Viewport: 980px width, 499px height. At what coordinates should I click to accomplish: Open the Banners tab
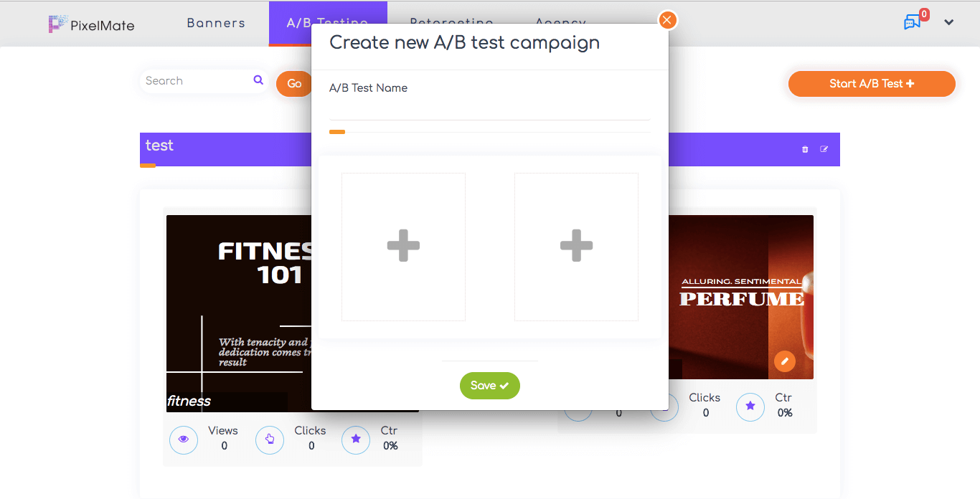click(x=216, y=23)
